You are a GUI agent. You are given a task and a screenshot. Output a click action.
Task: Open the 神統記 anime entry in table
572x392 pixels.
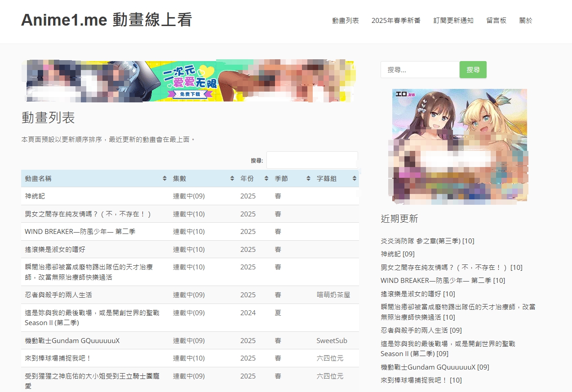(x=35, y=196)
